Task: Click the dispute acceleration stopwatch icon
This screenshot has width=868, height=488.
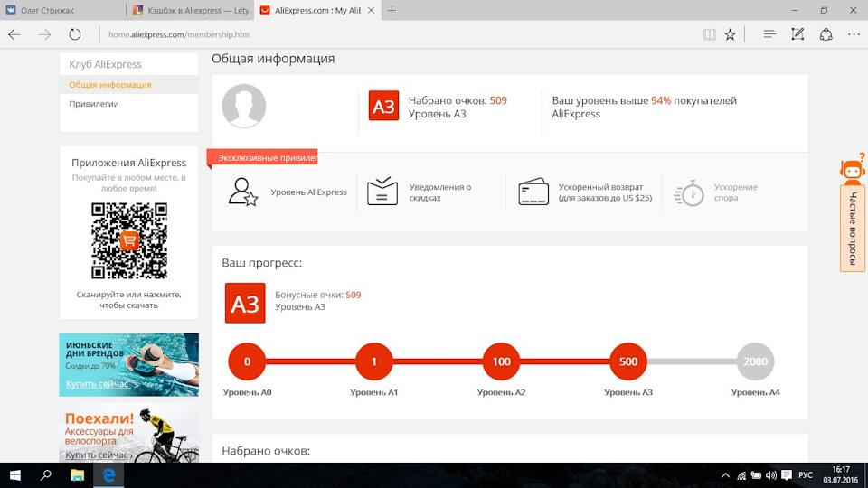Action: (x=689, y=193)
